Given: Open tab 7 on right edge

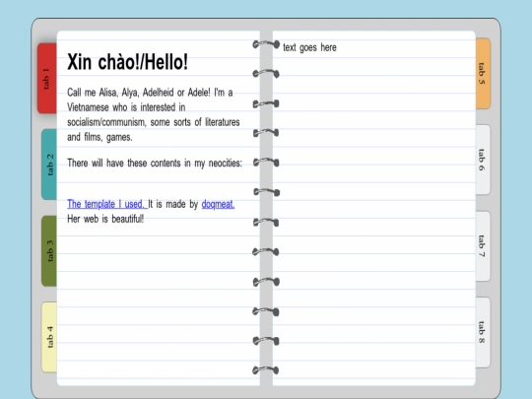Looking at the screenshot, I should 483,246.
